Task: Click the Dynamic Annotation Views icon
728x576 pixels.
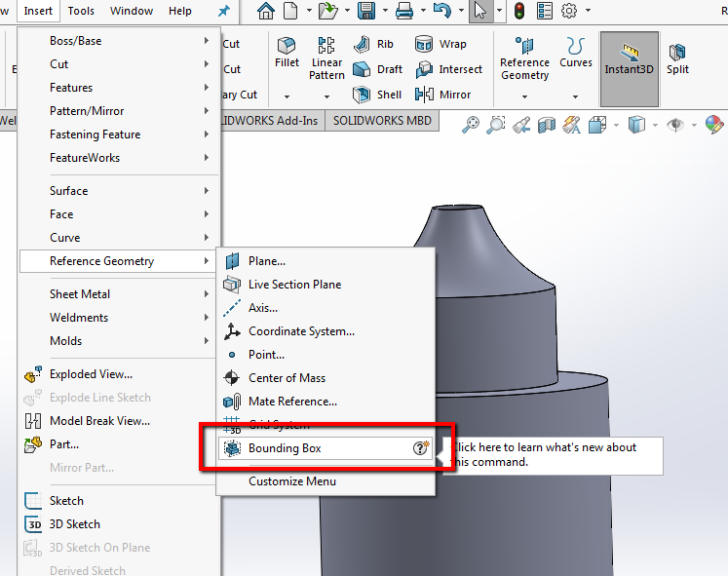Action: click(571, 125)
